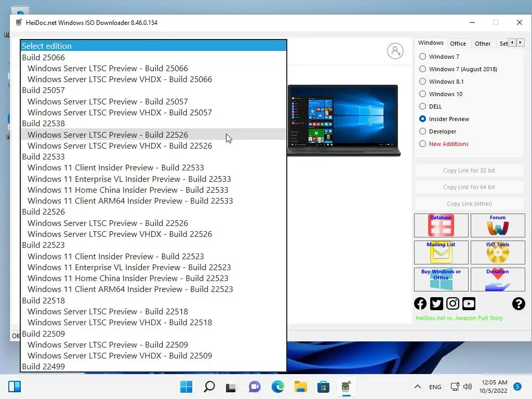Open the Widgets icon on taskbar
532x399 pixels.
click(x=15, y=387)
